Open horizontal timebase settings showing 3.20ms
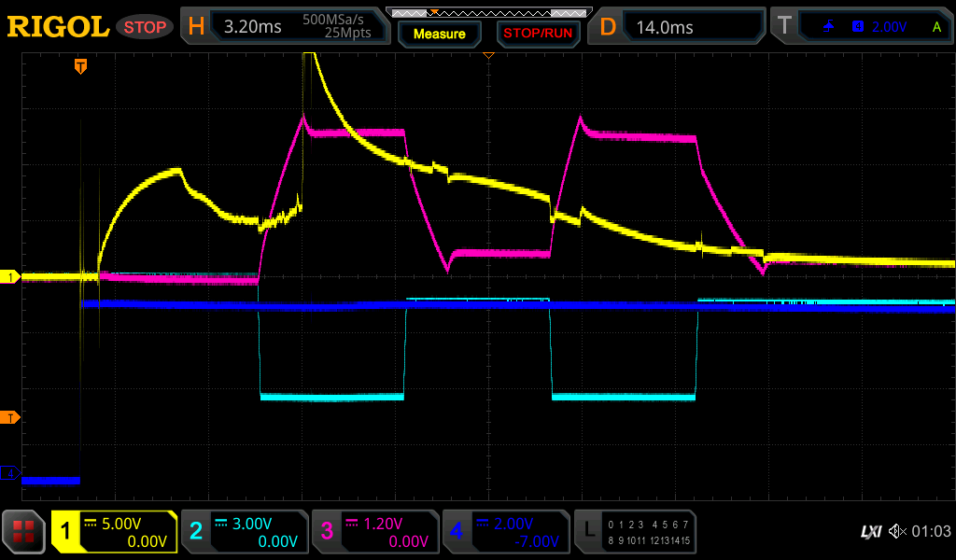Viewport: 956px width, 560px height. point(286,26)
